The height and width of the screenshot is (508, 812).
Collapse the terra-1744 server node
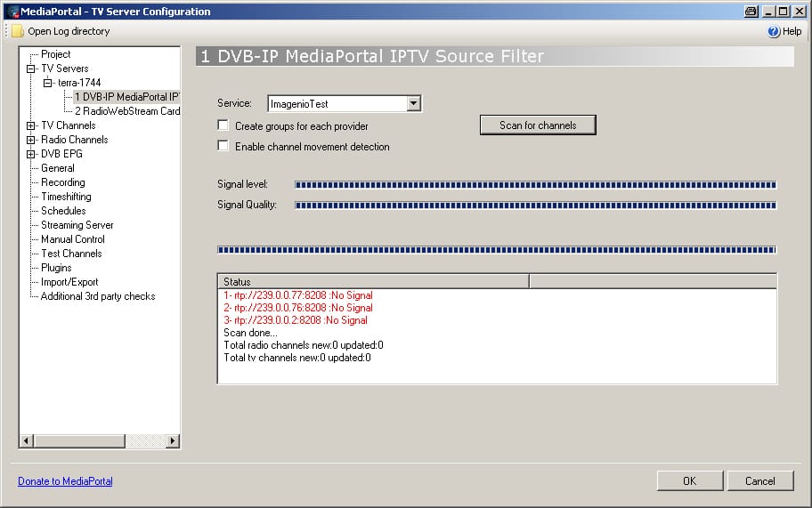click(x=49, y=83)
